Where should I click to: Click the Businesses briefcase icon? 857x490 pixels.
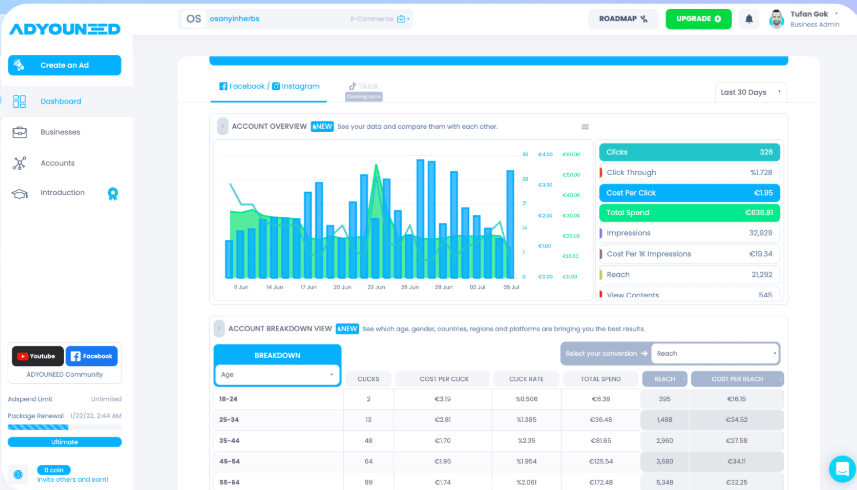[20, 132]
